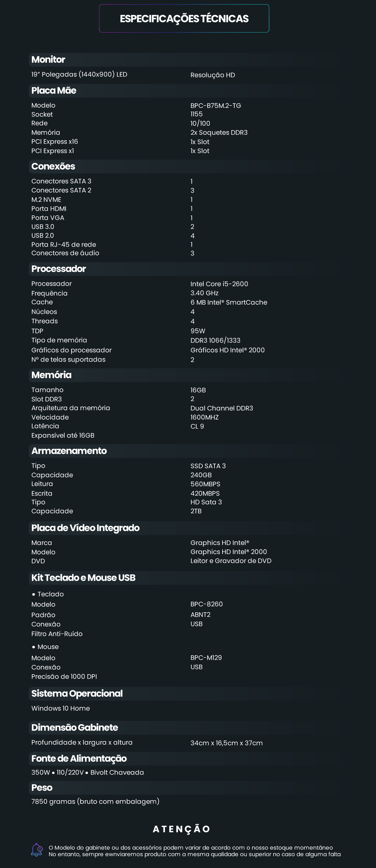
Task: Select the Placa de Vídeo Integrado header
Action: (x=85, y=528)
